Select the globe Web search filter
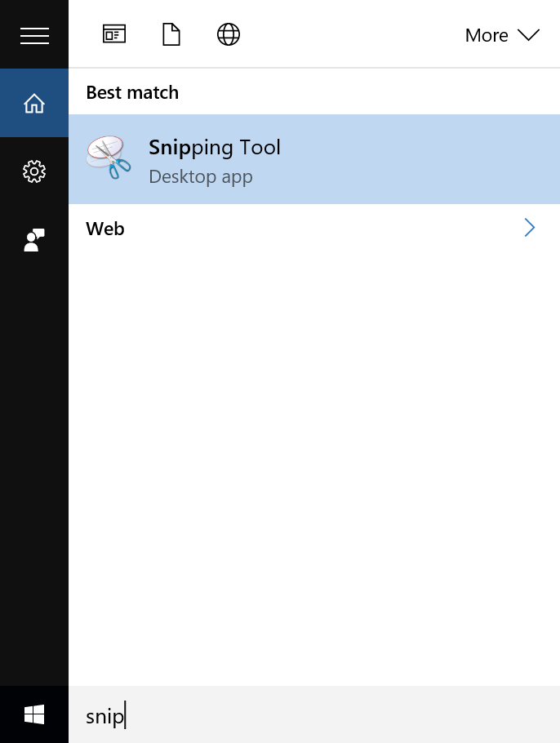Screen dimensions: 560x743 [228, 34]
